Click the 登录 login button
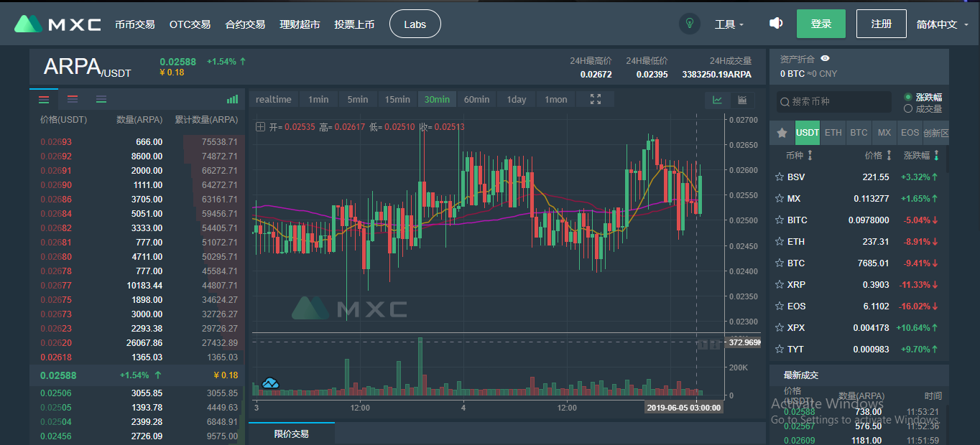 coord(821,24)
